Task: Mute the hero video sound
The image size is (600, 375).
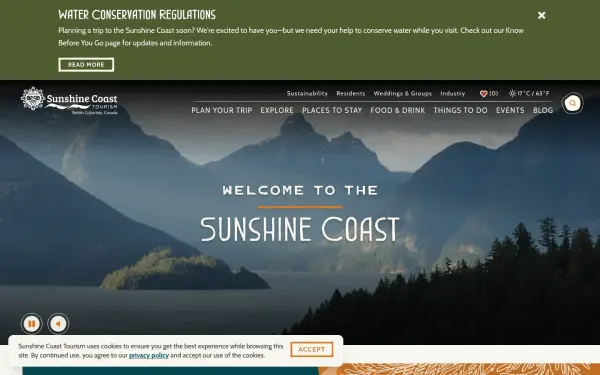Action: coord(58,324)
